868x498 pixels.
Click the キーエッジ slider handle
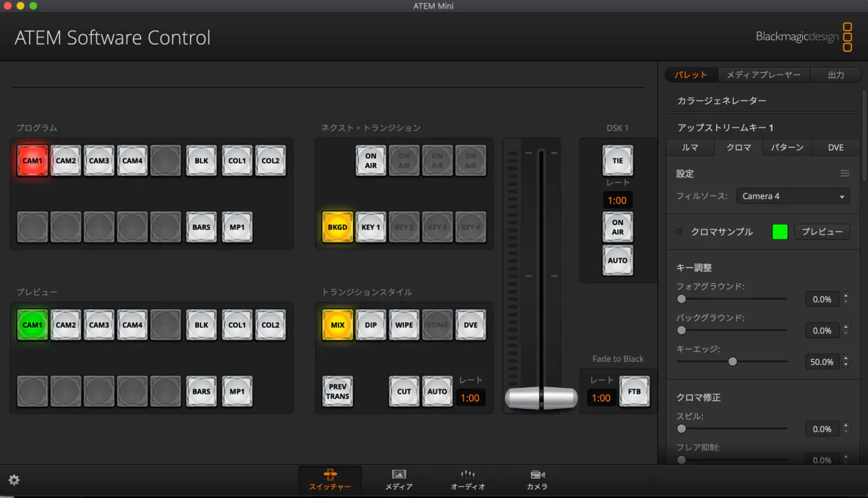(732, 361)
